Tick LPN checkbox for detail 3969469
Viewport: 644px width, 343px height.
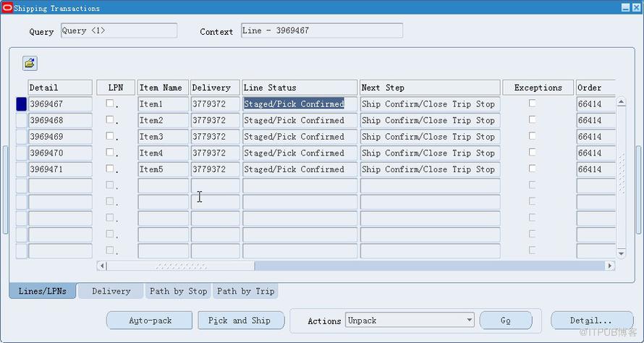point(110,136)
